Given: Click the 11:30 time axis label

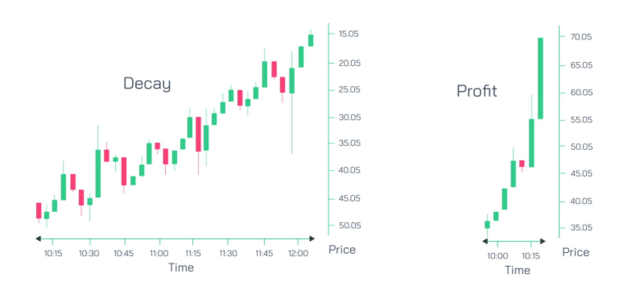Looking at the screenshot, I should click(x=228, y=253).
